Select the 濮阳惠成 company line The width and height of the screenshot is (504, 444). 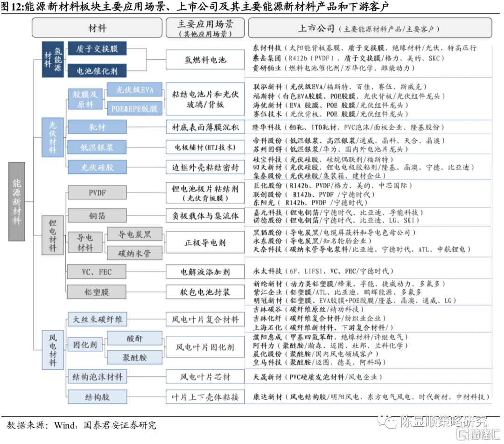[x=330, y=337]
